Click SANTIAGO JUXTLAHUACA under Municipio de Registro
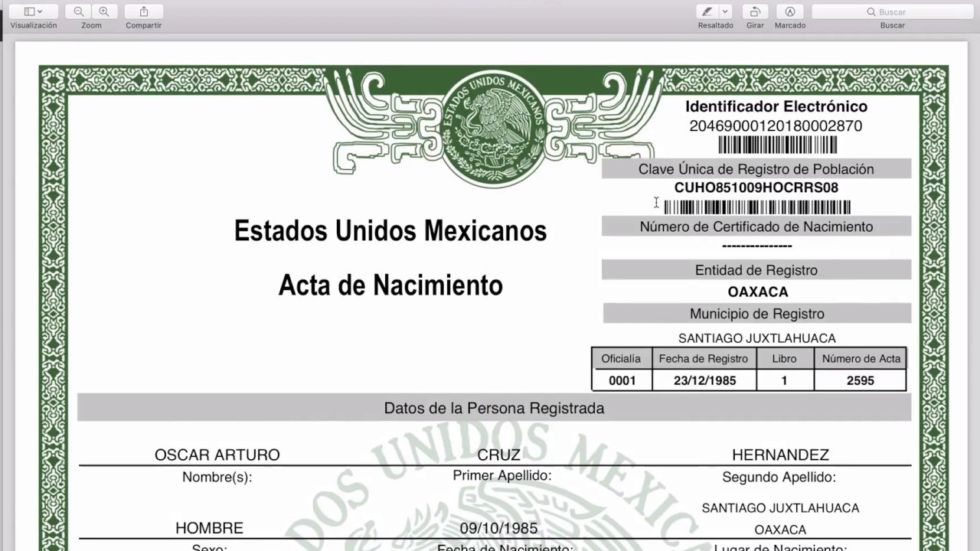980x551 pixels. 757,338
